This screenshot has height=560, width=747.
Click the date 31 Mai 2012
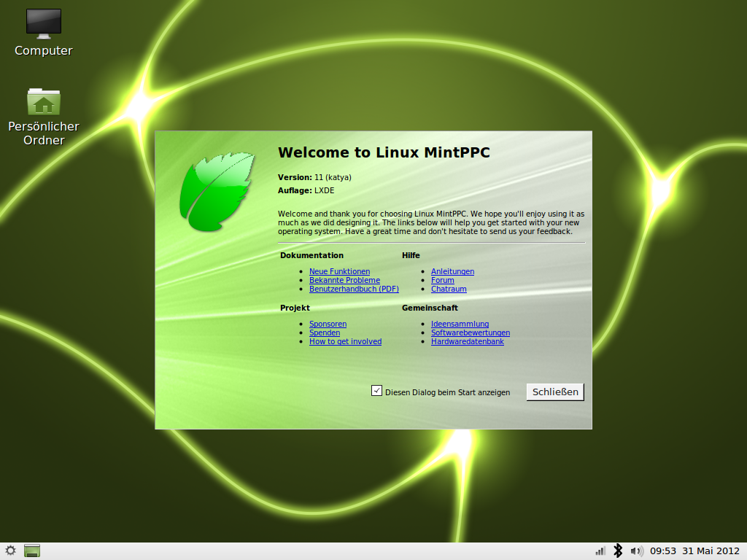(x=711, y=551)
